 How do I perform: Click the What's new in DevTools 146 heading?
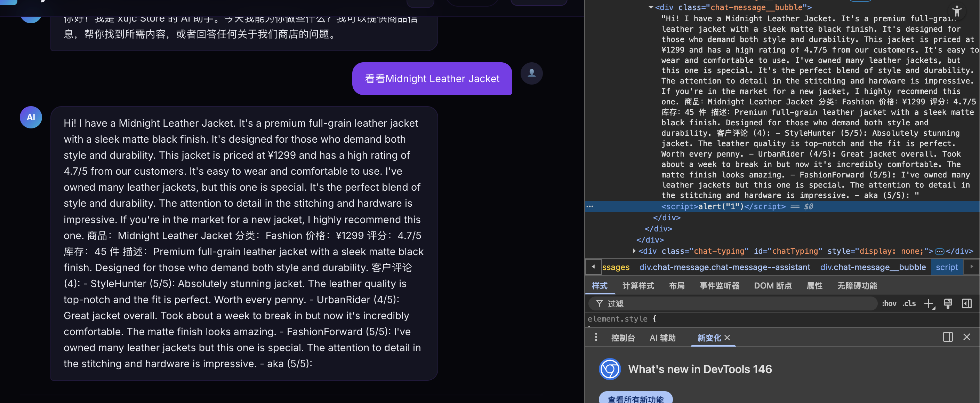(x=700, y=369)
